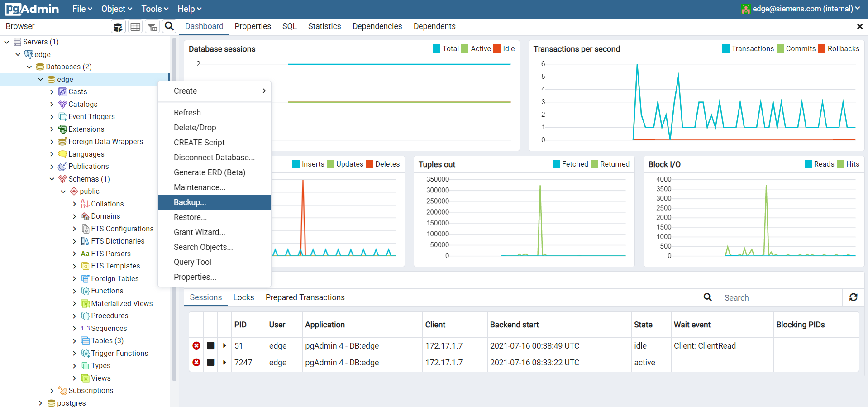The height and width of the screenshot is (407, 868).
Task: Open Grant Wizard... from context menu
Action: pyautogui.click(x=215, y=232)
